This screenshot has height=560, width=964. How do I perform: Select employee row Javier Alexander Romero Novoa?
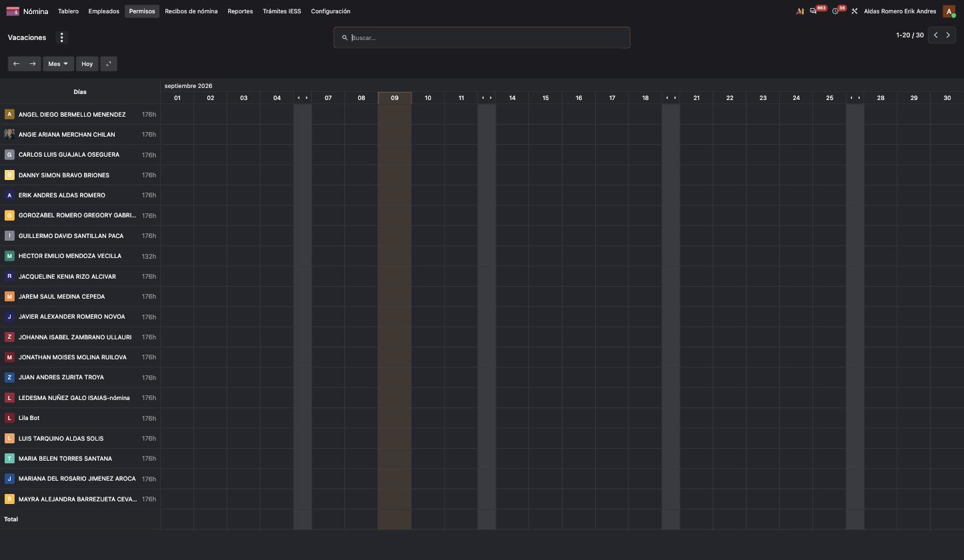(x=80, y=317)
